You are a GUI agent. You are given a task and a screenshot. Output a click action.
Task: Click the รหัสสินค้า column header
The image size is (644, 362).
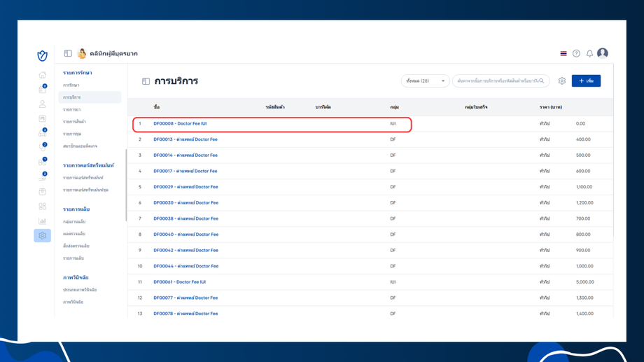[x=275, y=107]
